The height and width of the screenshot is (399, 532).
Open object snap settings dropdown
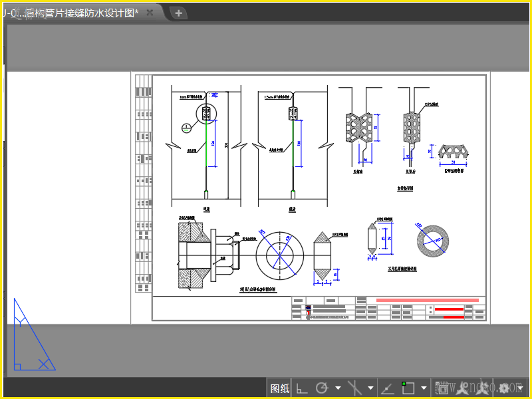424,388
